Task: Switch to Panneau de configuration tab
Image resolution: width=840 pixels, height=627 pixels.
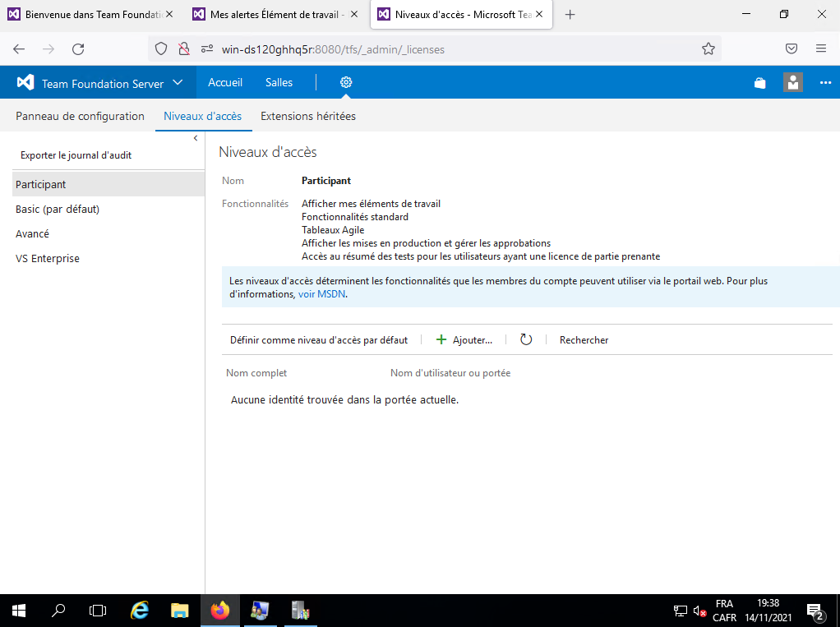Action: coord(80,117)
